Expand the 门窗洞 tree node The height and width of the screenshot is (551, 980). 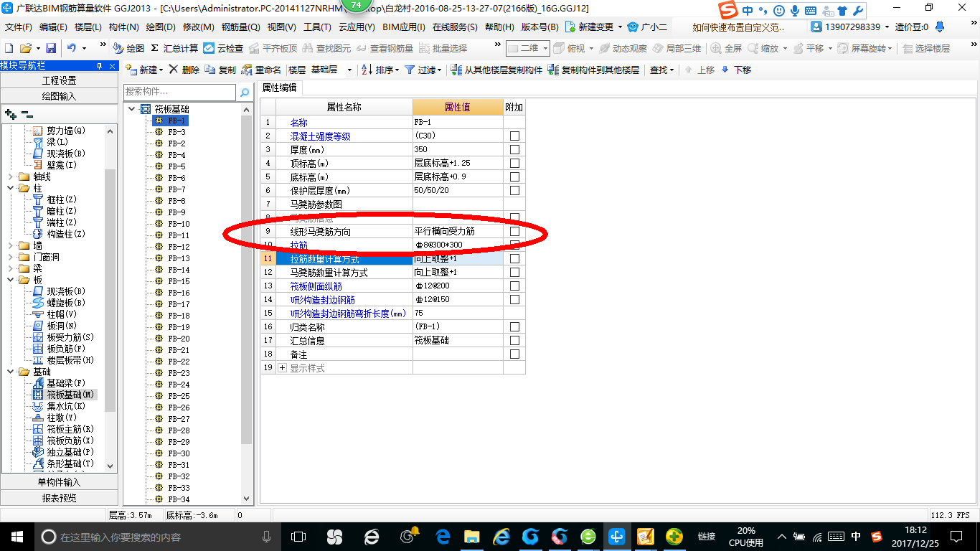[10, 257]
